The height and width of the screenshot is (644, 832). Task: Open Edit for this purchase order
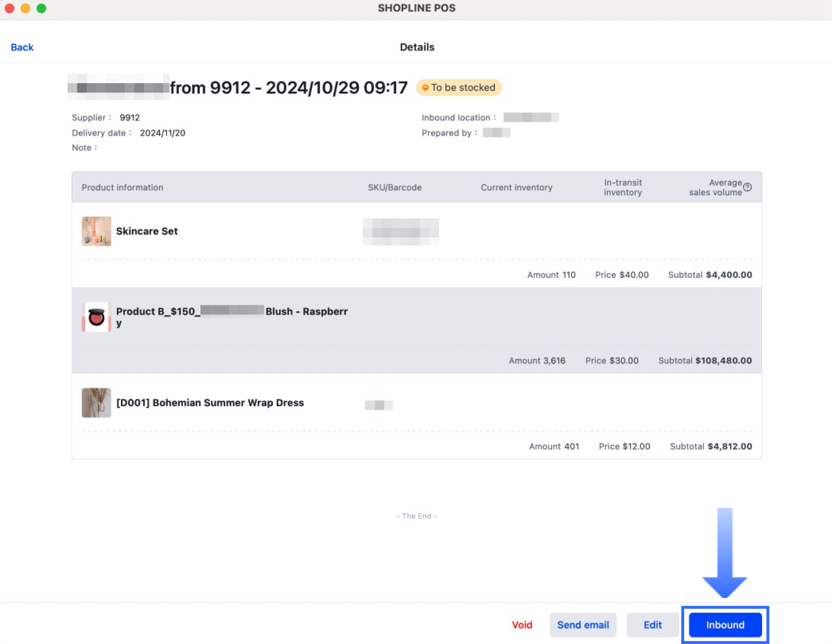click(x=652, y=625)
